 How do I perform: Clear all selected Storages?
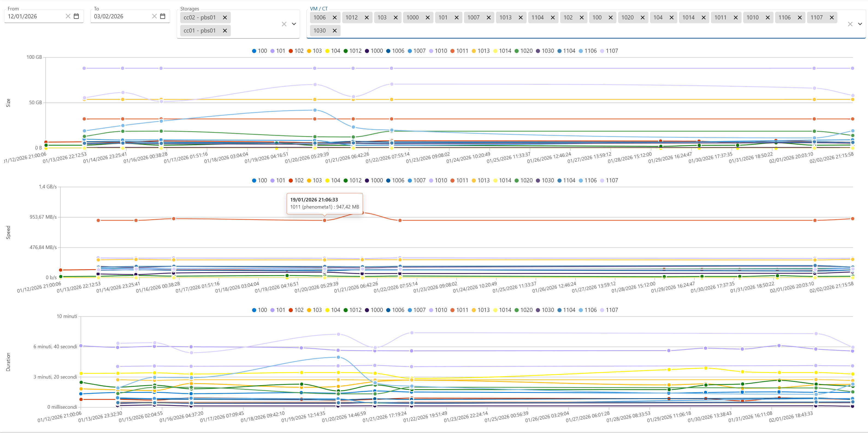284,24
